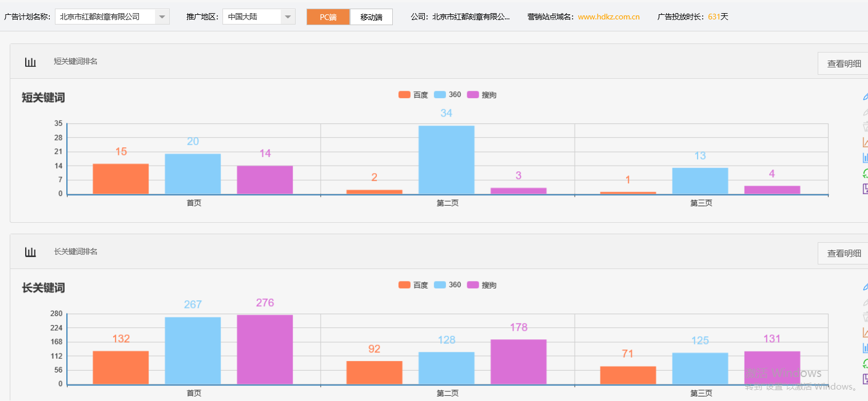This screenshot has height=401, width=868.
Task: Save the 长关键词 chart as image
Action: click(x=865, y=379)
